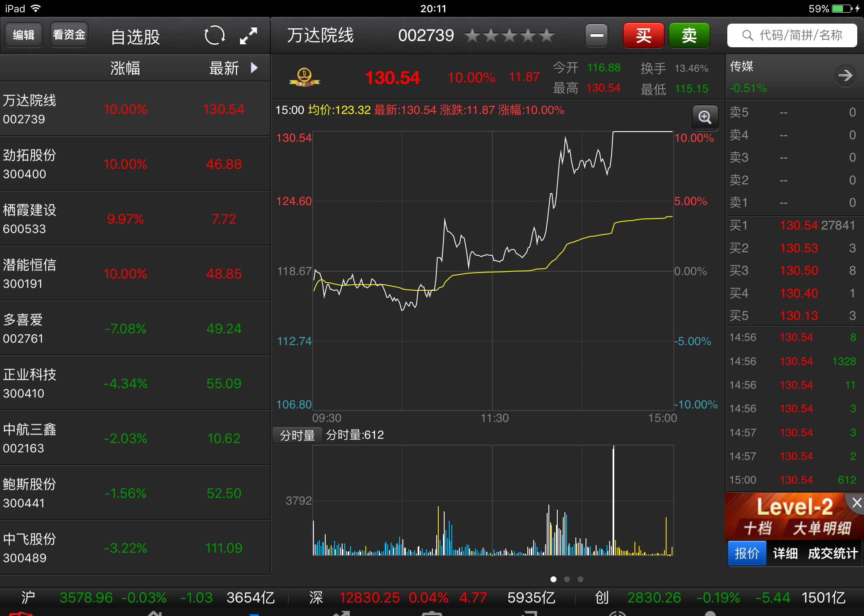Tap the magnifier zoom icon on chart

pyautogui.click(x=705, y=117)
